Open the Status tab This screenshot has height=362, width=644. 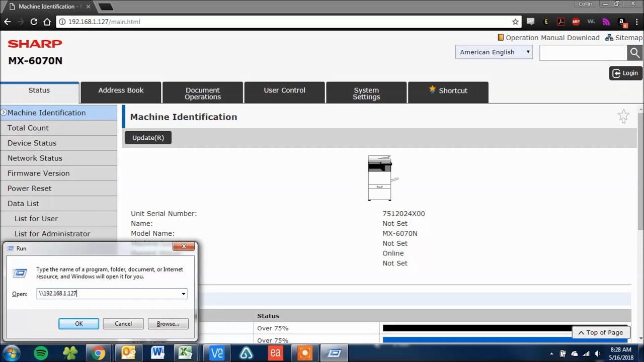pos(39,92)
